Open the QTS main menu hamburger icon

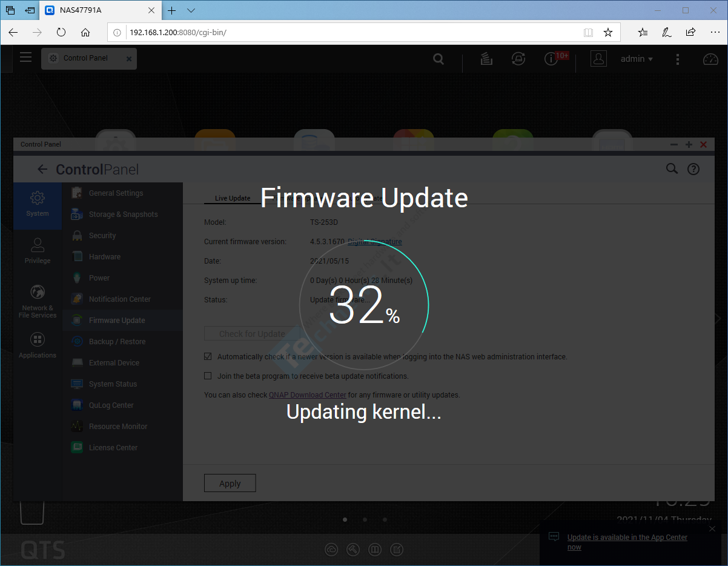[25, 58]
